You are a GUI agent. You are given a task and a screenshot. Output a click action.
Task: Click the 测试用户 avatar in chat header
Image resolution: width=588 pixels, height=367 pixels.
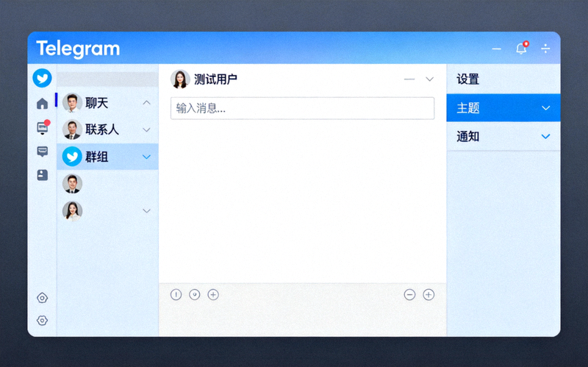180,79
